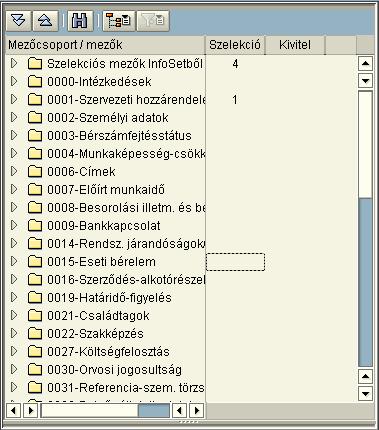This screenshot has width=379, height=430.
Task: Click folder icon of 0006-Címek
Action: point(35,171)
